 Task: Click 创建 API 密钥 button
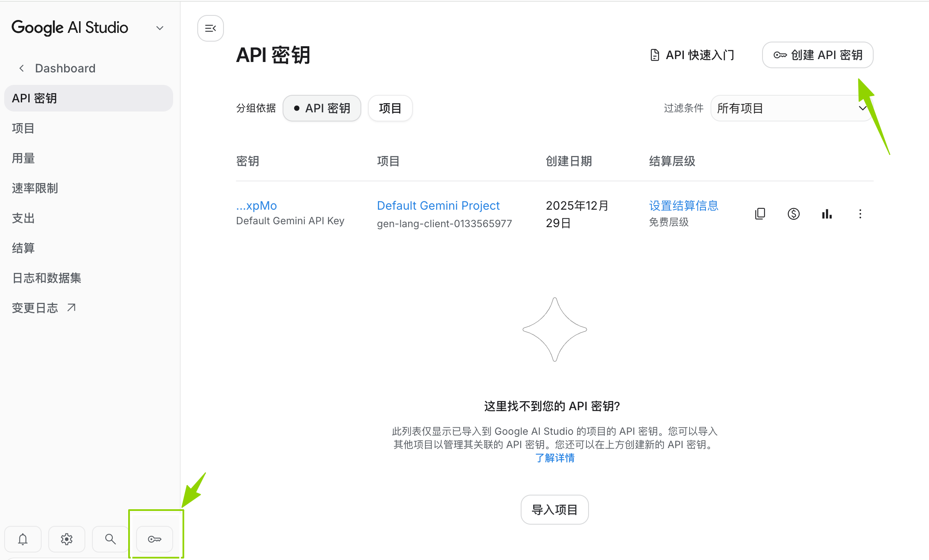817,55
